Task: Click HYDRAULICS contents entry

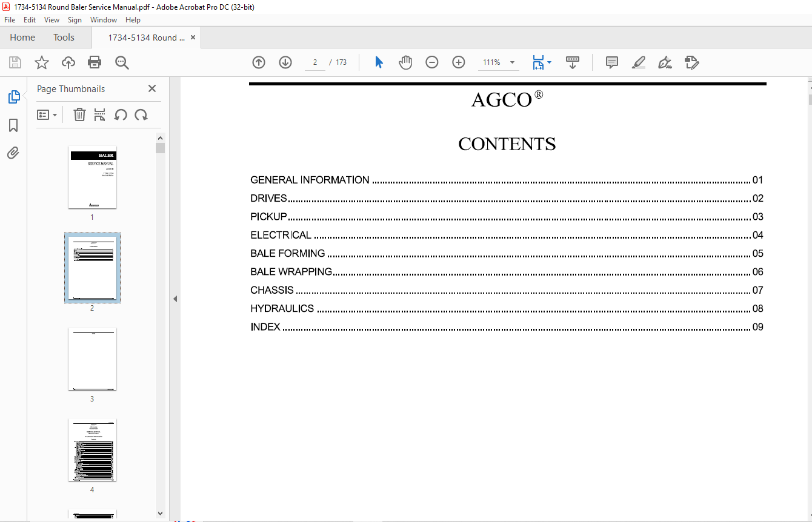Action: pyautogui.click(x=507, y=308)
